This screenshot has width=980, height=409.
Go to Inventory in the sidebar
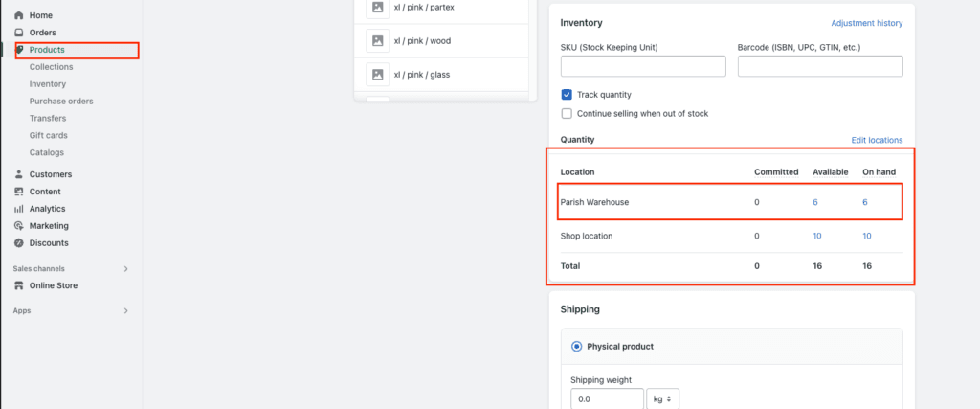(48, 83)
